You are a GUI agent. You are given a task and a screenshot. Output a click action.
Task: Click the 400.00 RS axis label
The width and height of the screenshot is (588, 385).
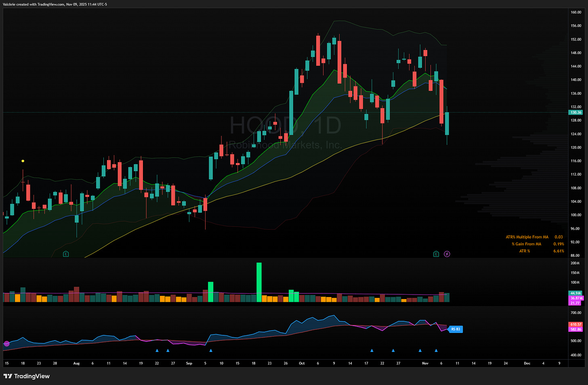tap(576, 355)
